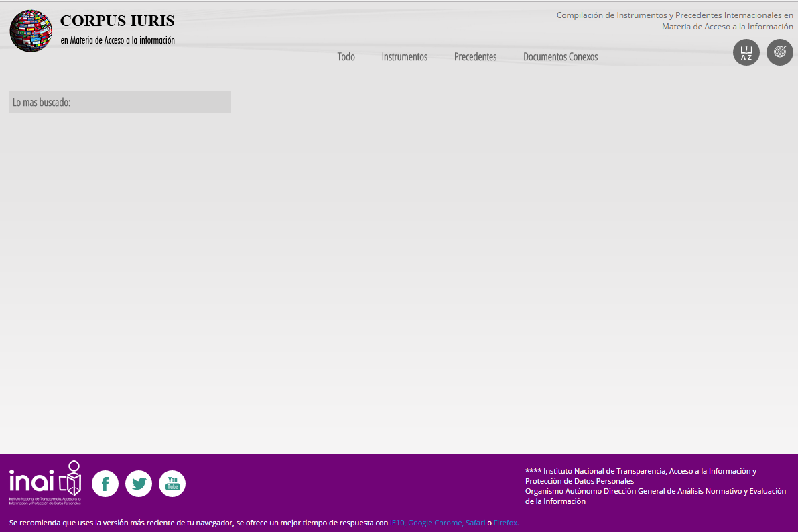Click the flag globe logo

pos(31,31)
